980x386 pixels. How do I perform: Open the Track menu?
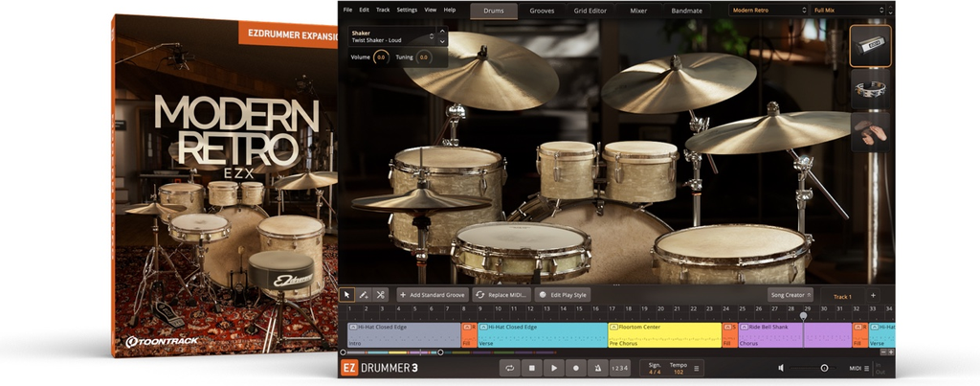[x=383, y=10]
